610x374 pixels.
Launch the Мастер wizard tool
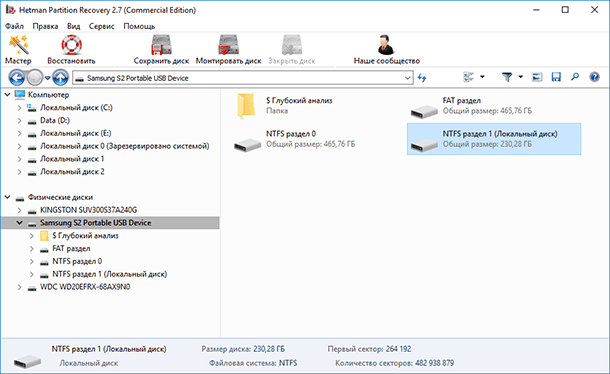coord(18,49)
